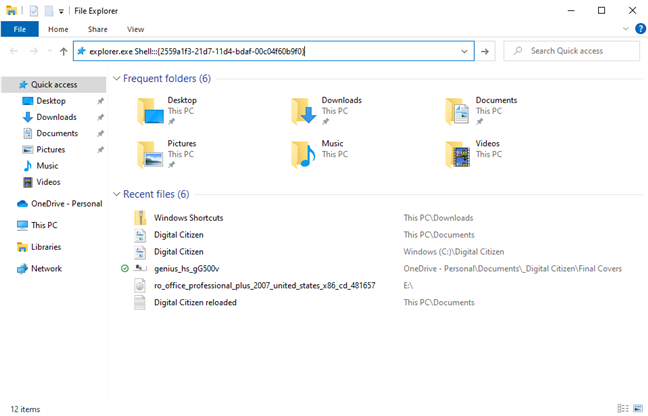Open the File ribbon tab

pos(19,29)
